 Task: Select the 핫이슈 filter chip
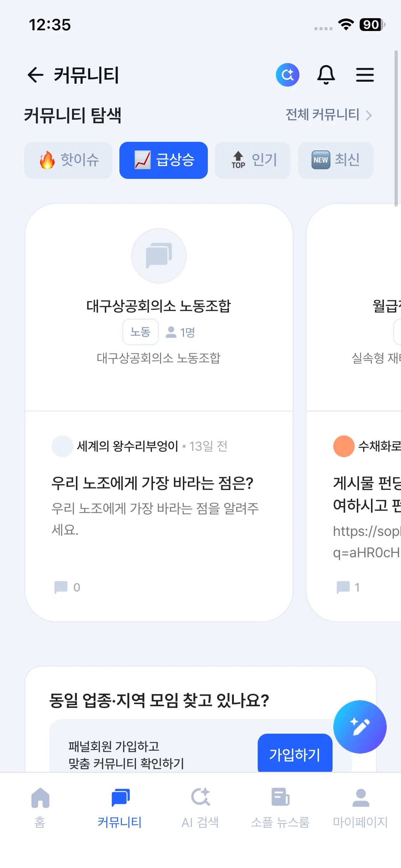(x=68, y=160)
